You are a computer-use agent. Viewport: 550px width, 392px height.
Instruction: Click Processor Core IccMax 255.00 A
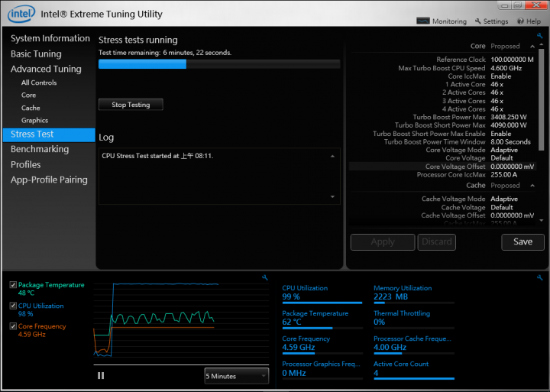(503, 175)
